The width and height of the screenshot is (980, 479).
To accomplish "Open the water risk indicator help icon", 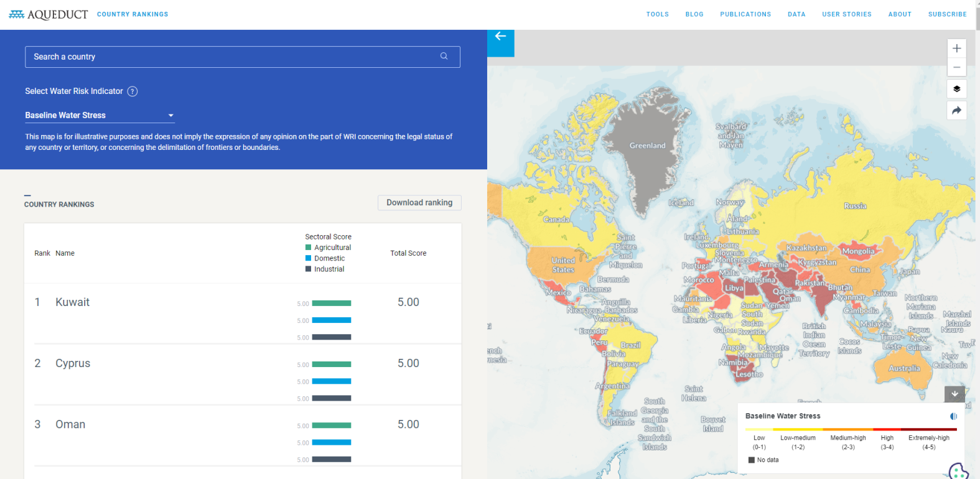I will click(133, 91).
